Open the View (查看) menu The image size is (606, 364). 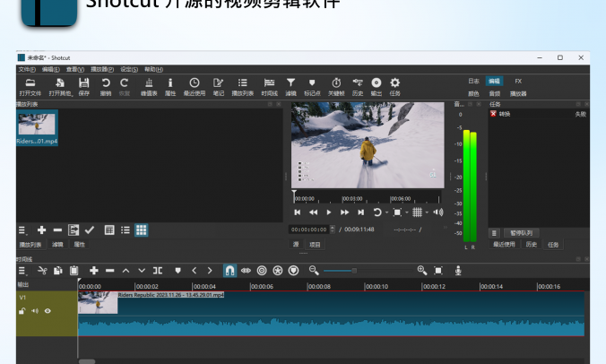75,69
